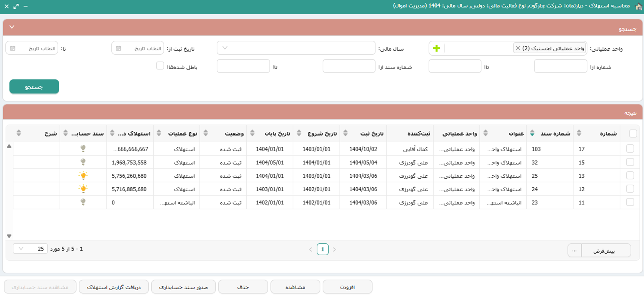Click the expand window icon in title bar

pos(16,6)
